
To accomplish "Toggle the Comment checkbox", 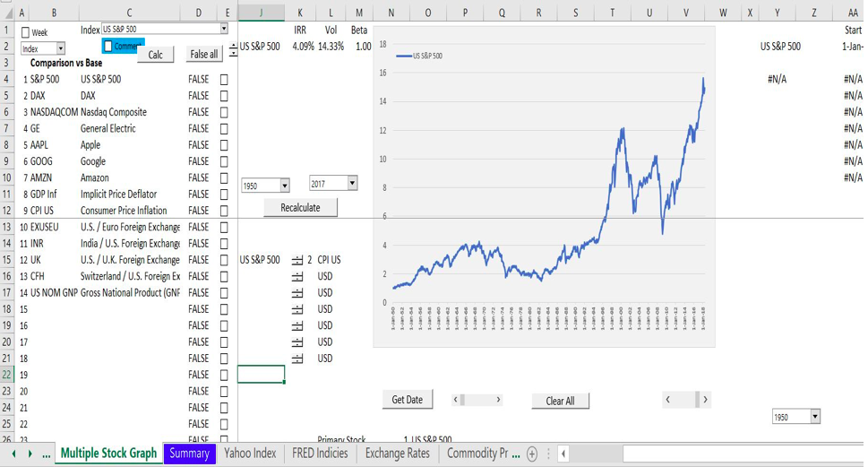I will 108,46.
